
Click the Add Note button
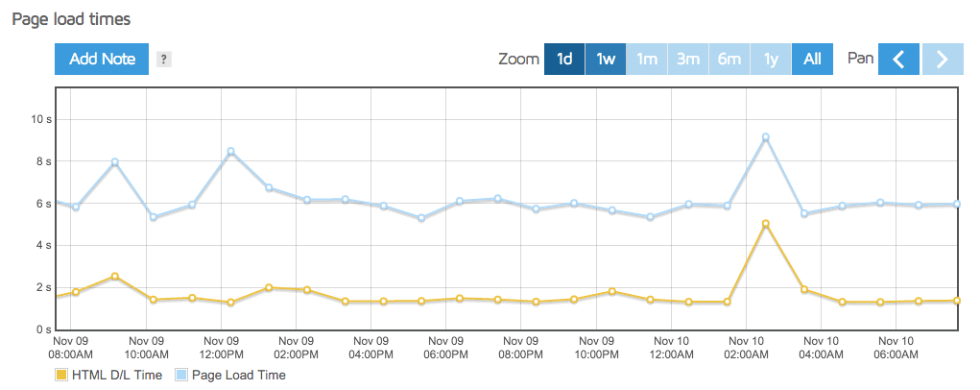[102, 60]
